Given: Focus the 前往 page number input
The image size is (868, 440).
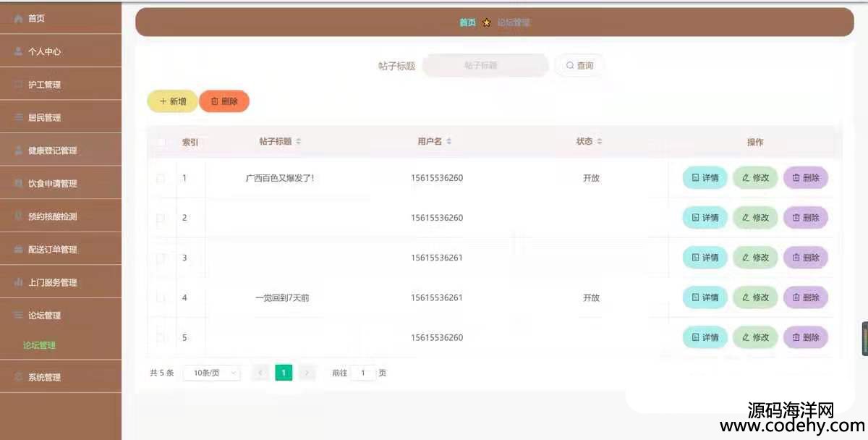Looking at the screenshot, I should pos(363,373).
